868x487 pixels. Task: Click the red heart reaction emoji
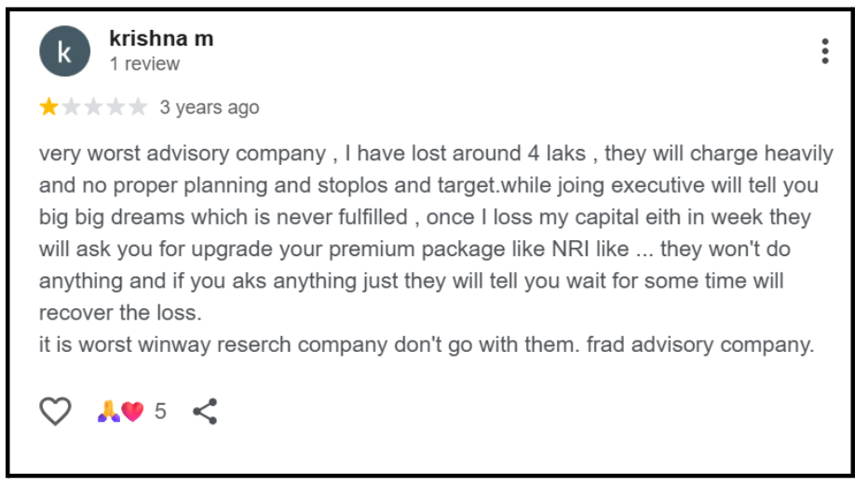pyautogui.click(x=132, y=412)
